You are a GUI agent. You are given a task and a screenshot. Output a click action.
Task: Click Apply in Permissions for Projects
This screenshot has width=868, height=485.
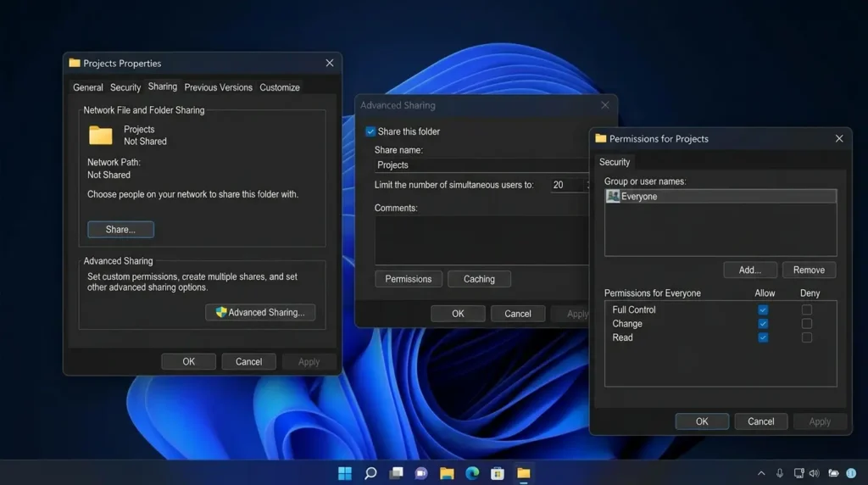coord(820,421)
